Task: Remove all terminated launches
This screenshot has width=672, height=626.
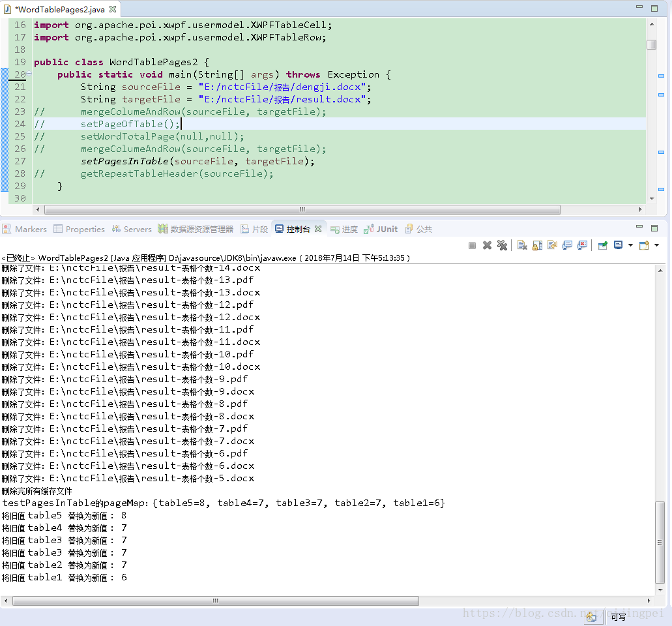Action: tap(502, 245)
